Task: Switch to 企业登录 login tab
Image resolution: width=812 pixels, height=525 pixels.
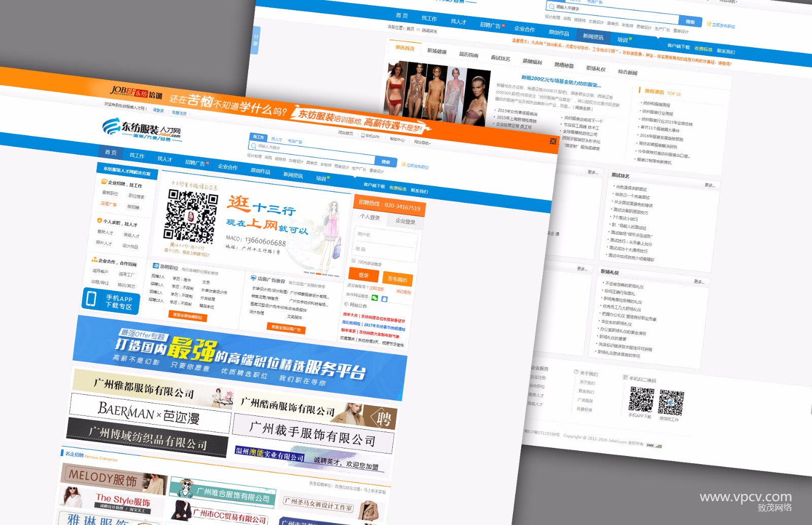Action: click(x=405, y=221)
